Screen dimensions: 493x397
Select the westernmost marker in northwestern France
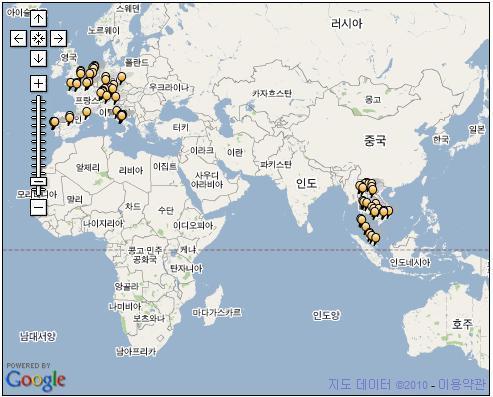(x=70, y=83)
